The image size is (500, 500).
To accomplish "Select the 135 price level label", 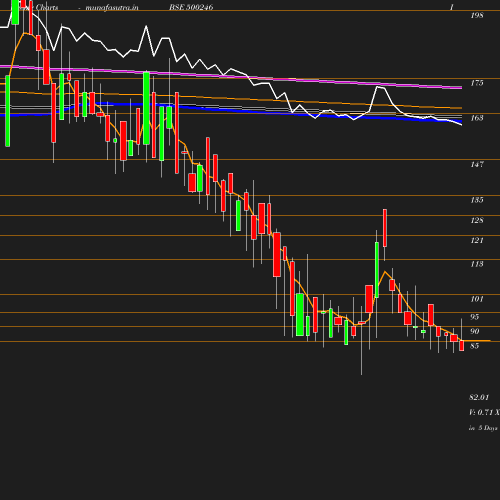I will (477, 200).
